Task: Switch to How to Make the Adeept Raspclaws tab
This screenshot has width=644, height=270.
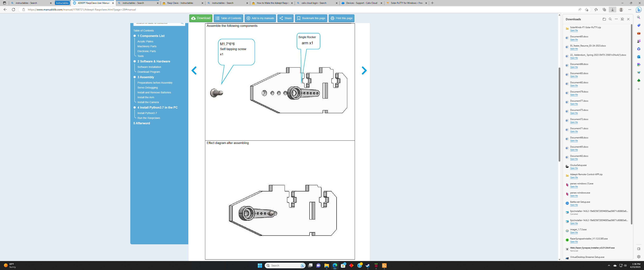Action: [x=272, y=3]
